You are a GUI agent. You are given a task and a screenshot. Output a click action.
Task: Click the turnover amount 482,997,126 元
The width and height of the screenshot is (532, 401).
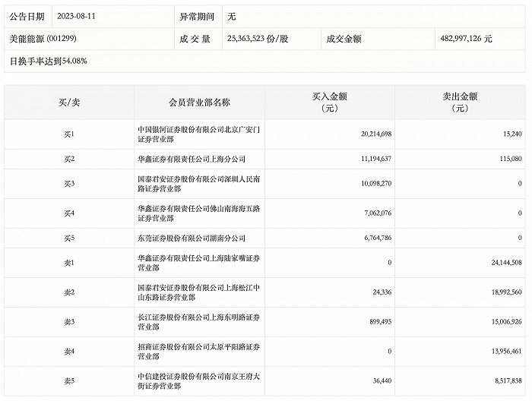(x=466, y=39)
